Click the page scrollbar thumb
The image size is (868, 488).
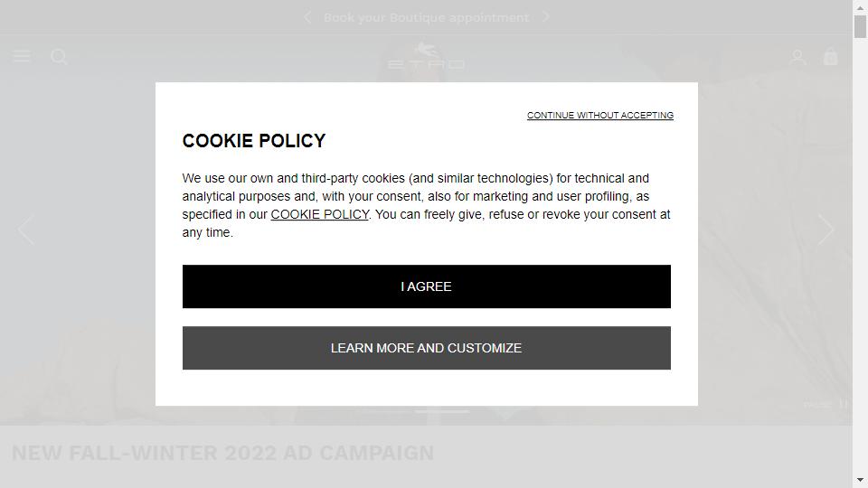860,26
